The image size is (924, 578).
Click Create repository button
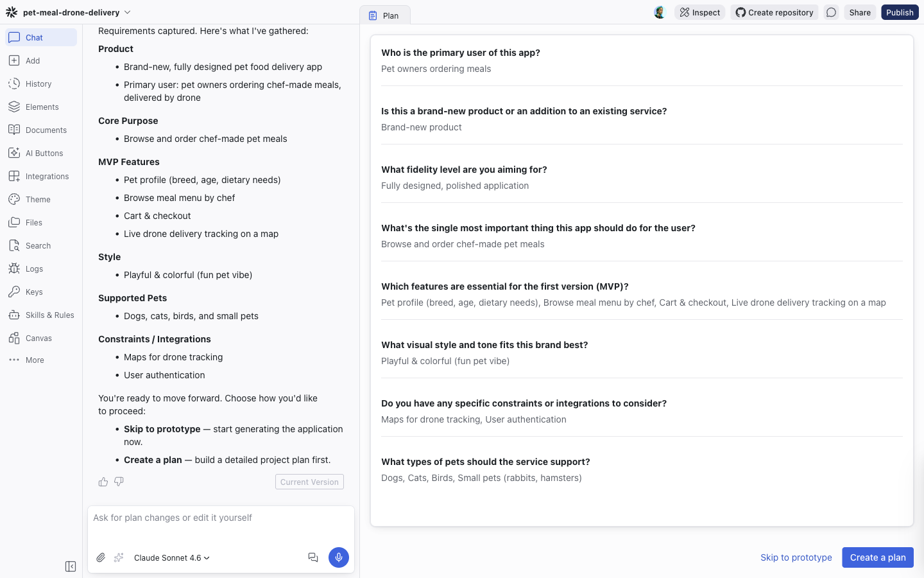(774, 12)
